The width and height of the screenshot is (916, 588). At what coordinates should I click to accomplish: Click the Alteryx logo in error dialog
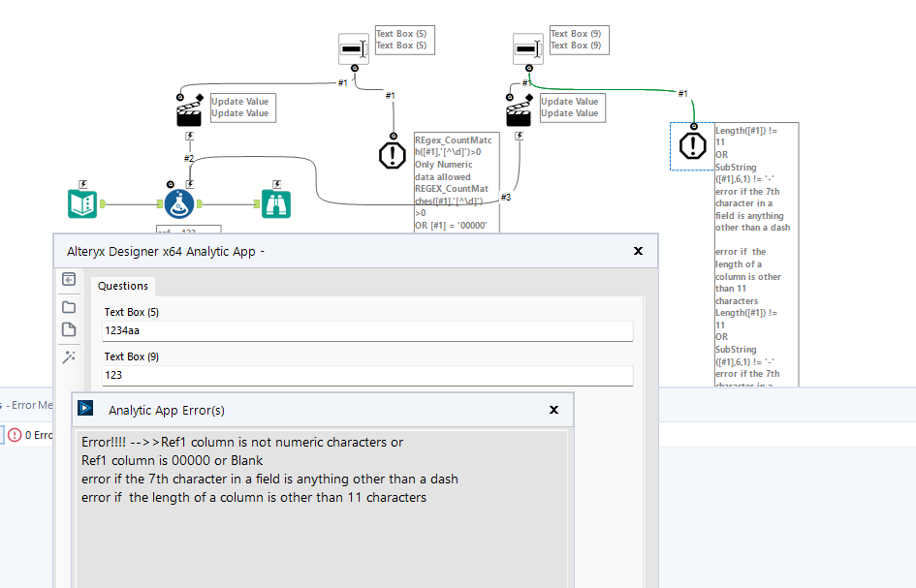[85, 408]
